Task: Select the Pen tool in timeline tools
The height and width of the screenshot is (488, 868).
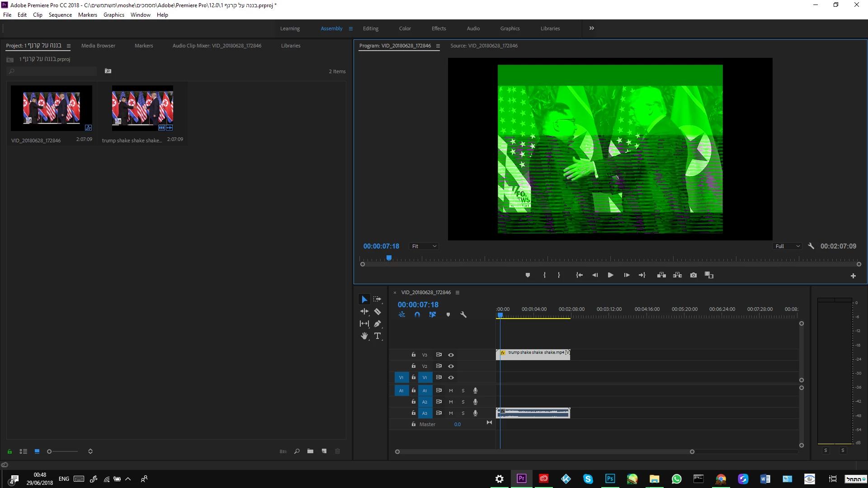Action: coord(377,324)
